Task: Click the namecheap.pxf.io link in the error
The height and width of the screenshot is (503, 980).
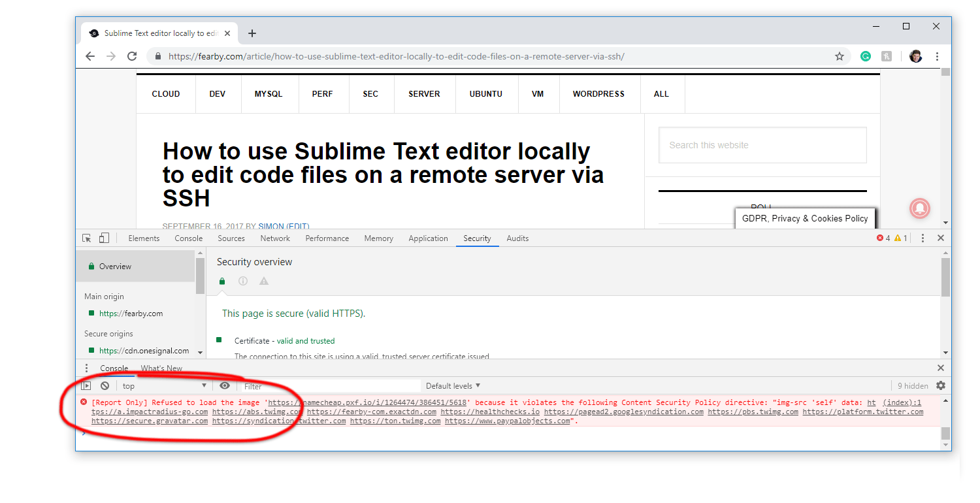Action: click(x=367, y=403)
